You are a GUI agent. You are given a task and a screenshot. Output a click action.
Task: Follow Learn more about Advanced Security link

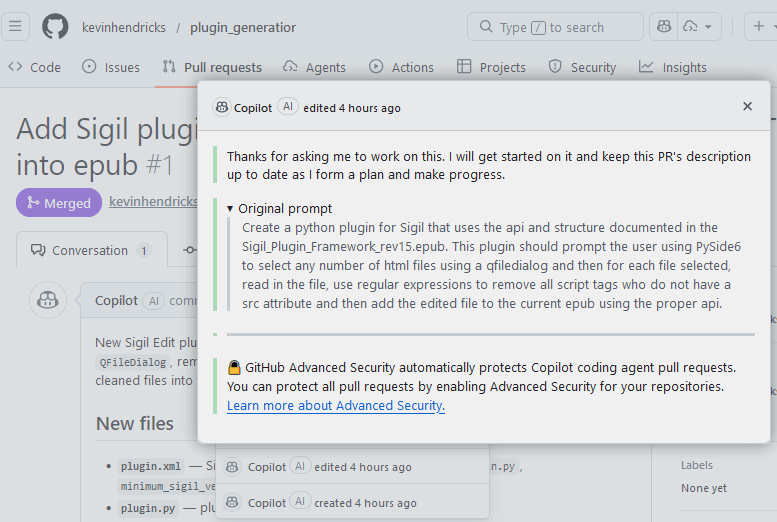coord(336,405)
